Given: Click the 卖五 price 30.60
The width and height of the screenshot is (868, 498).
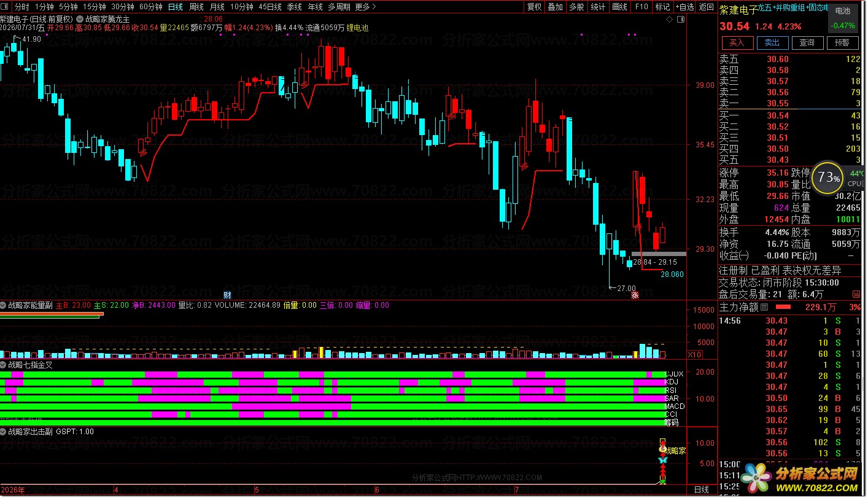Looking at the screenshot, I should click(778, 59).
